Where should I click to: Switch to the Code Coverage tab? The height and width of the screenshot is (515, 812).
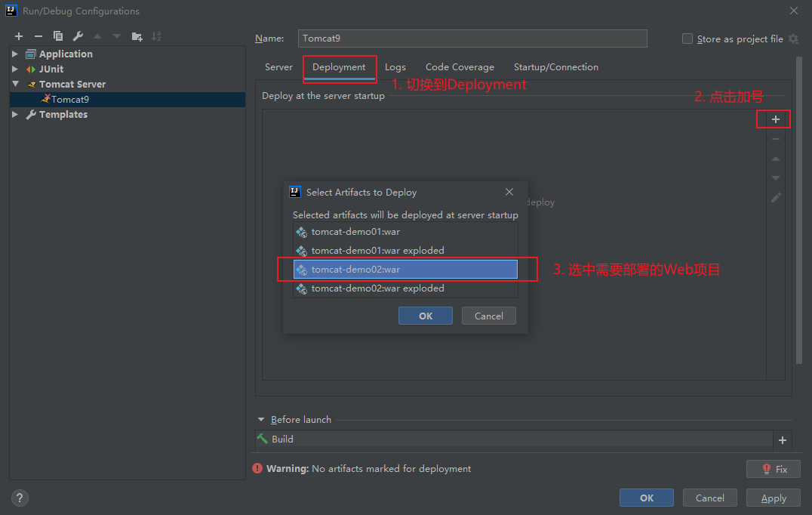460,67
